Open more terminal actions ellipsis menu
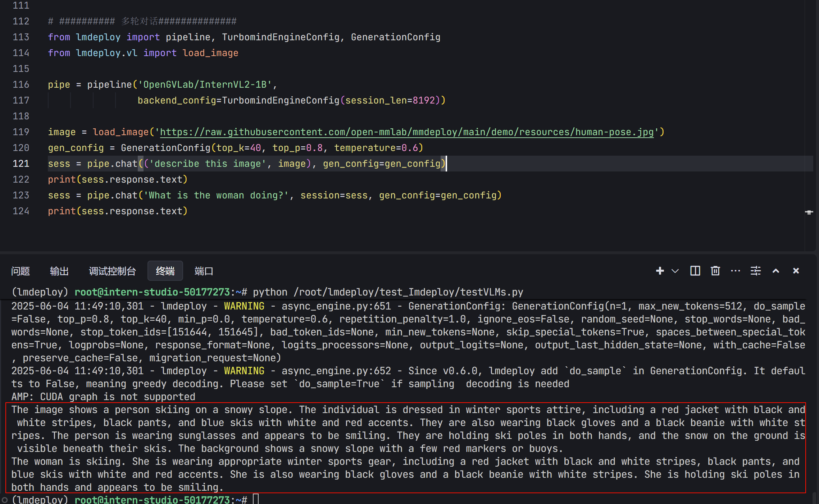Image resolution: width=819 pixels, height=504 pixels. [735, 271]
